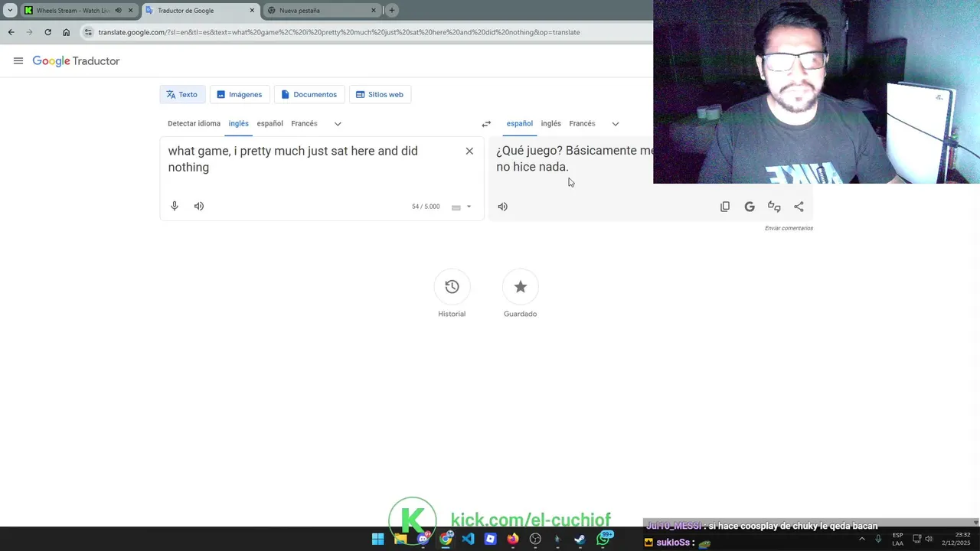Open OBS Studio from taskbar
980x551 pixels.
click(535, 539)
